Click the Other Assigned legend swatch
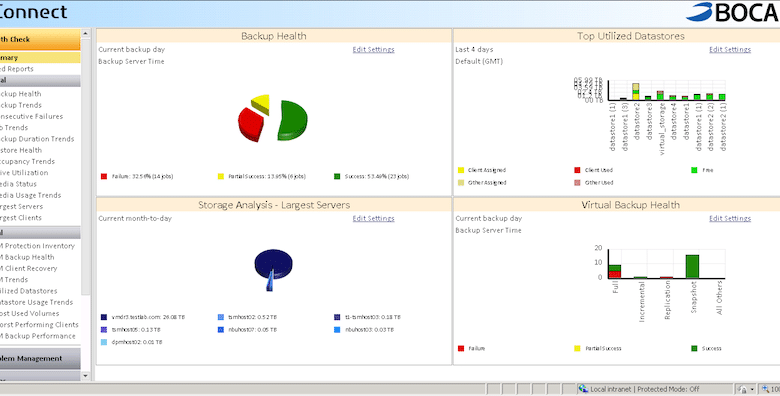Image resolution: width=780 pixels, height=396 pixels. [461, 183]
